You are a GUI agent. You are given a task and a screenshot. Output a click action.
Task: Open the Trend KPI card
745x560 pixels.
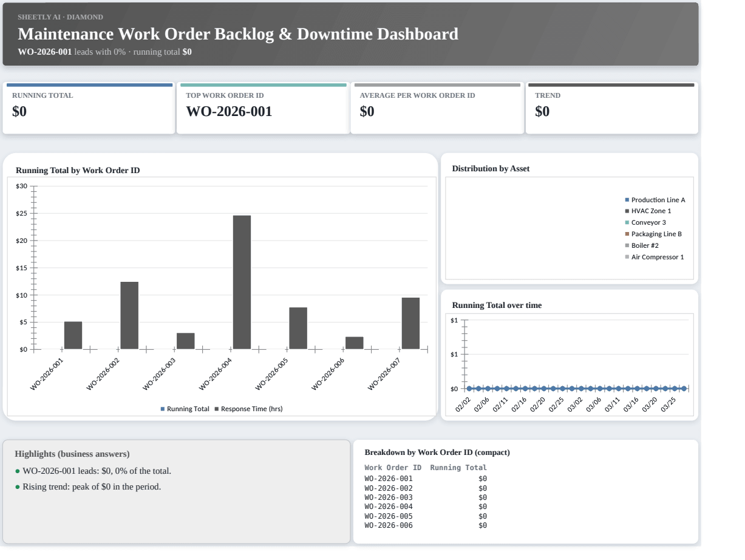pos(611,108)
